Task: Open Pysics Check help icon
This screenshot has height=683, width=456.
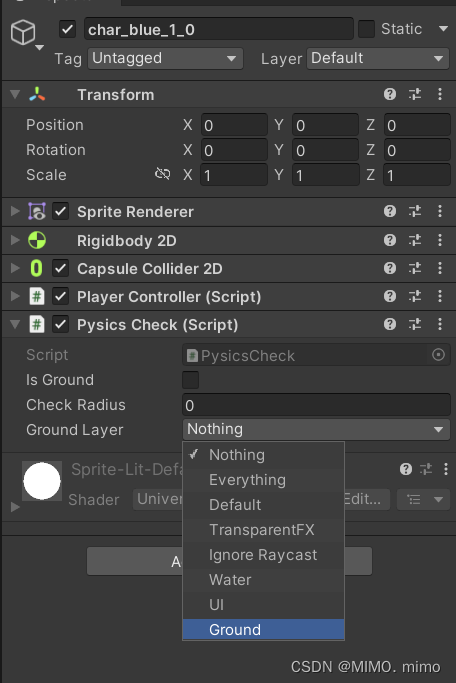Action: point(390,324)
